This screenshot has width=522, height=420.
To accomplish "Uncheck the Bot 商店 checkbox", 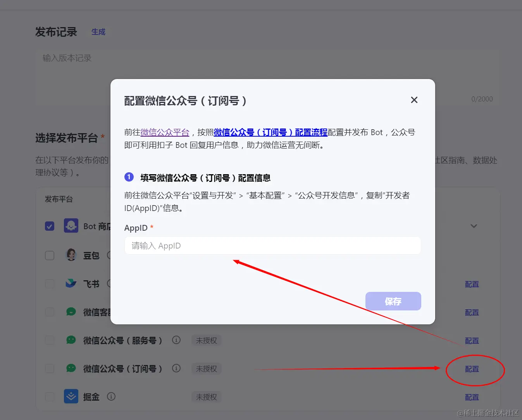I will (50, 226).
